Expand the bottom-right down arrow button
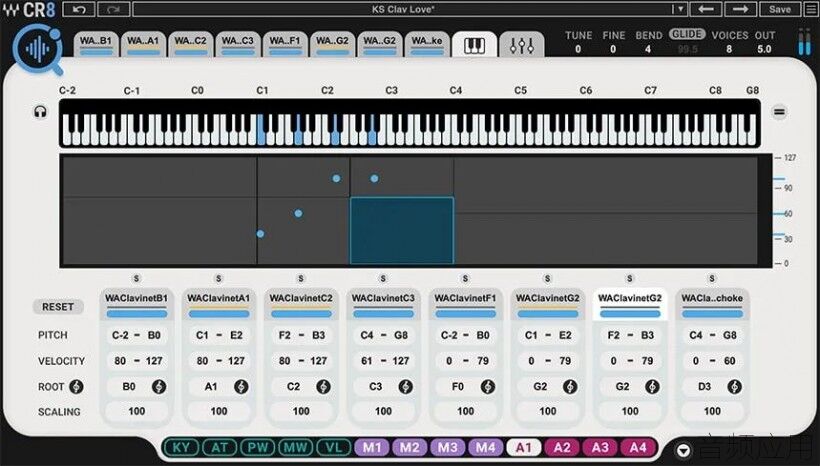Image resolution: width=820 pixels, height=466 pixels. (x=684, y=450)
